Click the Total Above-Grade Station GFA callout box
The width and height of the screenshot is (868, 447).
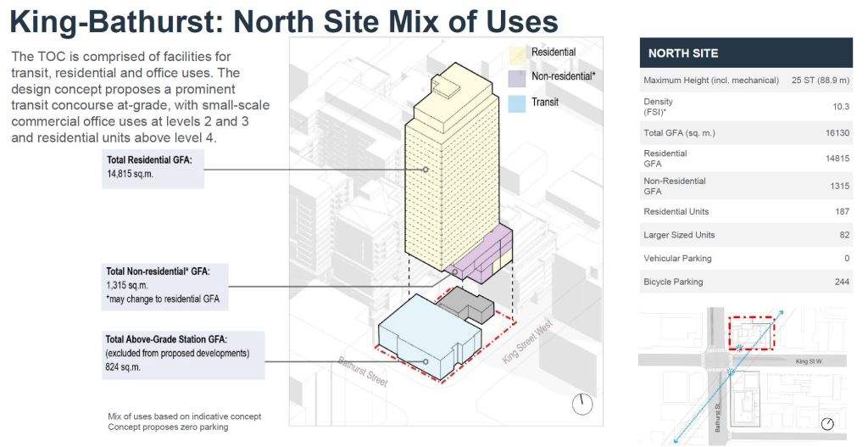(x=182, y=354)
